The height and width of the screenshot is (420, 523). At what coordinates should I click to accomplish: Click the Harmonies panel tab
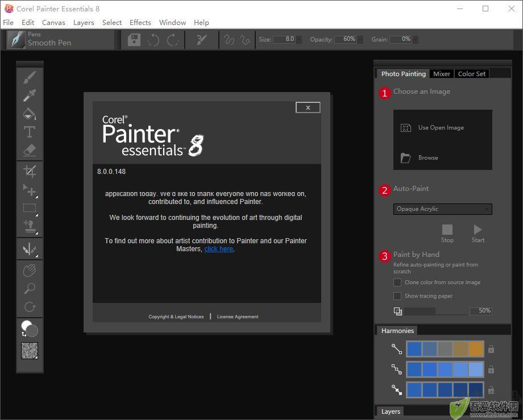397,331
